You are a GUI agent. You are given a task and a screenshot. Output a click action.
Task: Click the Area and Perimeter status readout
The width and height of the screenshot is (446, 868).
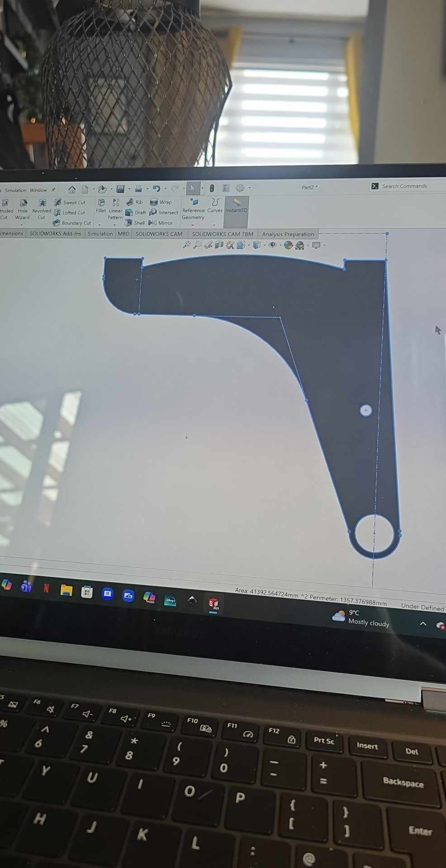pyautogui.click(x=311, y=597)
